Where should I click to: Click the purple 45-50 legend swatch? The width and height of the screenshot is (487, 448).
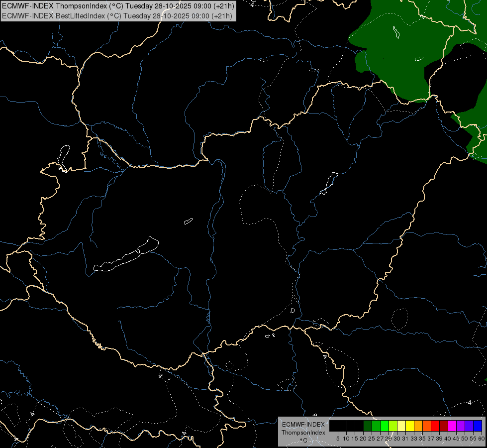(461, 426)
